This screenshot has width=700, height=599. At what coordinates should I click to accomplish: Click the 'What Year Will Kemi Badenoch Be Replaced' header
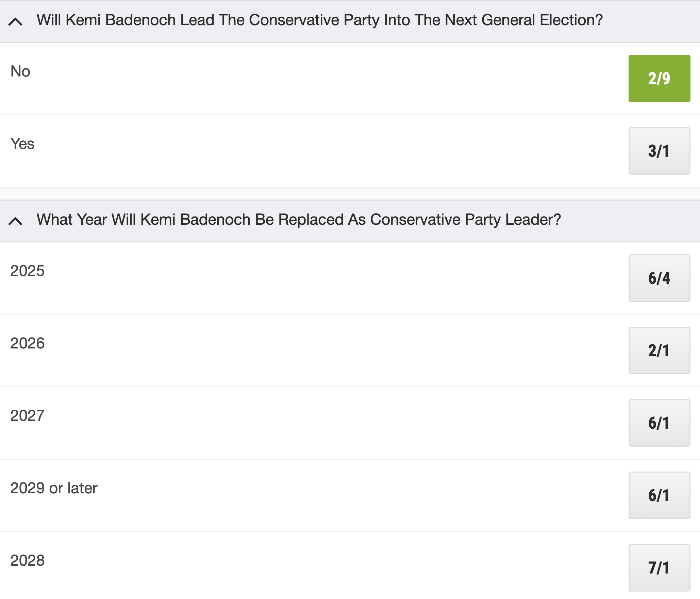pos(299,220)
